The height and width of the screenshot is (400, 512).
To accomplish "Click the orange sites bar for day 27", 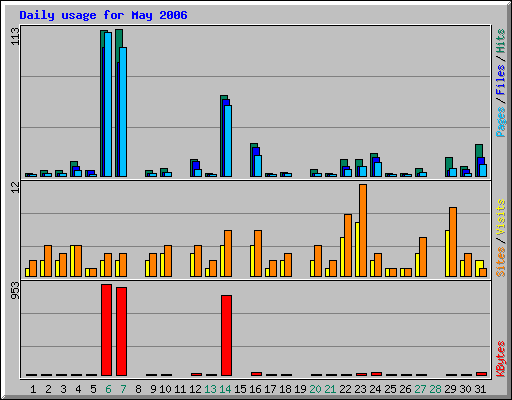I will [423, 257].
